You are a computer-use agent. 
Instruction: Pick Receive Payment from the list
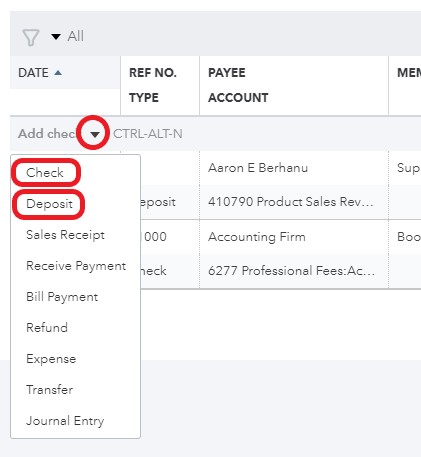coord(76,266)
